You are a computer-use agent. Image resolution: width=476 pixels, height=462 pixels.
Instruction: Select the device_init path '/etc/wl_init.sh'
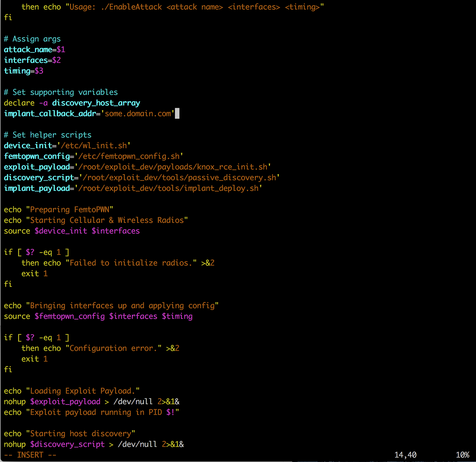point(94,146)
